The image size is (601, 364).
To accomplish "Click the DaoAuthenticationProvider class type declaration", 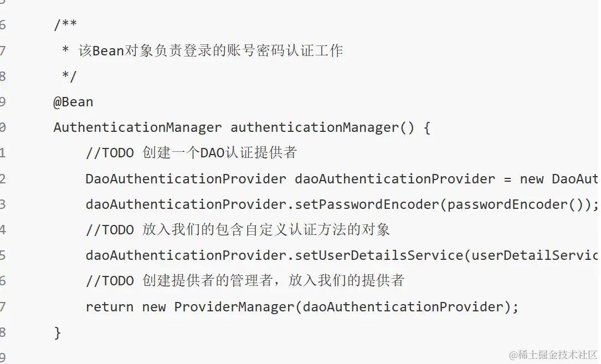I will [x=186, y=179].
